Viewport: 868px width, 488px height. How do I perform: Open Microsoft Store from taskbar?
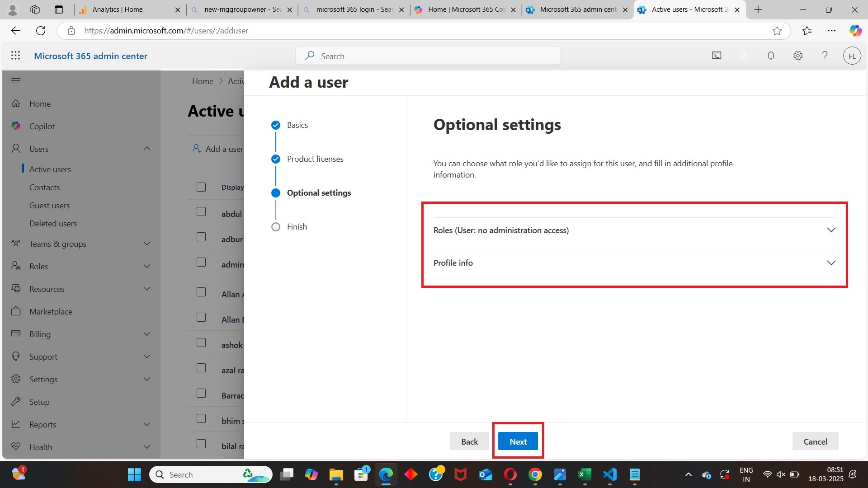(x=361, y=474)
